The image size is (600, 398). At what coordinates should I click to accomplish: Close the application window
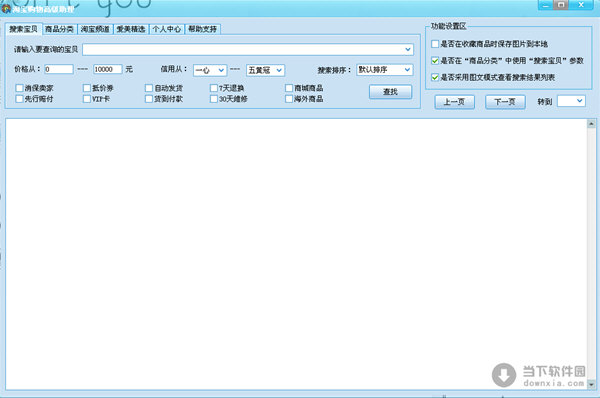[x=581, y=5]
